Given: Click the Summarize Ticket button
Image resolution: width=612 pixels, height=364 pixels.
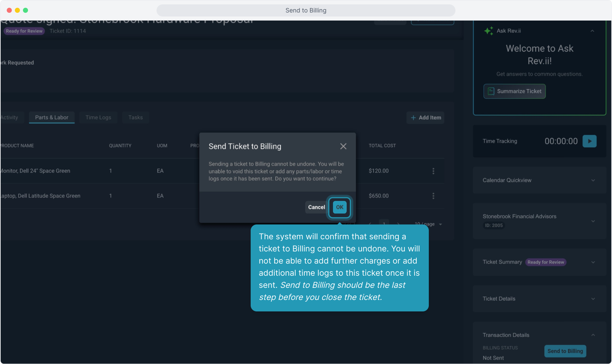Looking at the screenshot, I should click(x=514, y=91).
